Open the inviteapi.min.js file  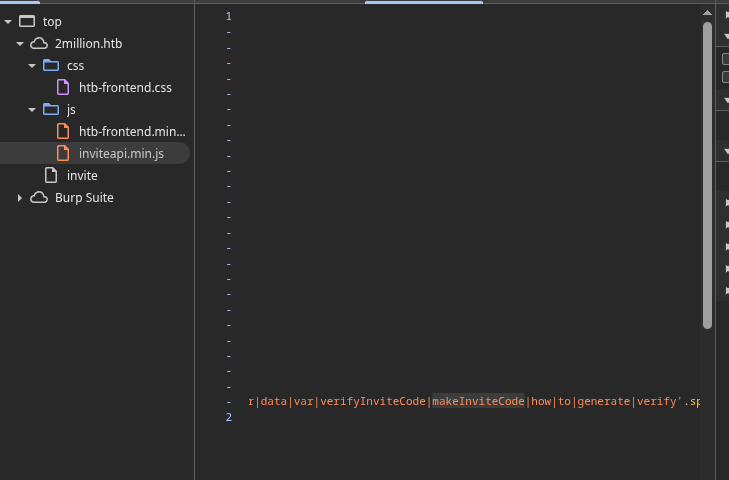click(121, 153)
